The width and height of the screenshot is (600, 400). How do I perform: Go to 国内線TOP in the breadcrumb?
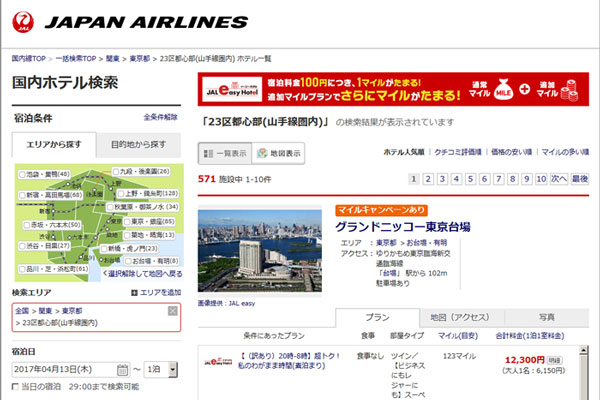[29, 59]
